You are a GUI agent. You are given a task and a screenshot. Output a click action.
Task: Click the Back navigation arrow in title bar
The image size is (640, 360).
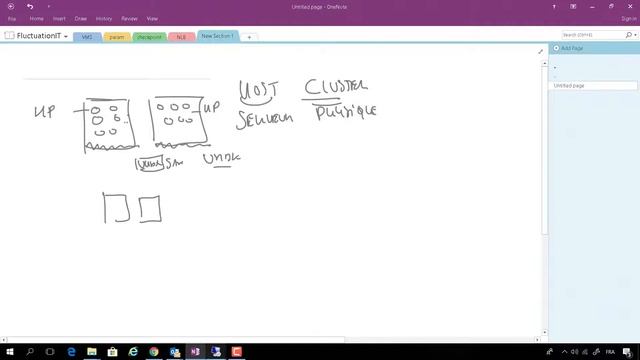tap(11, 7)
